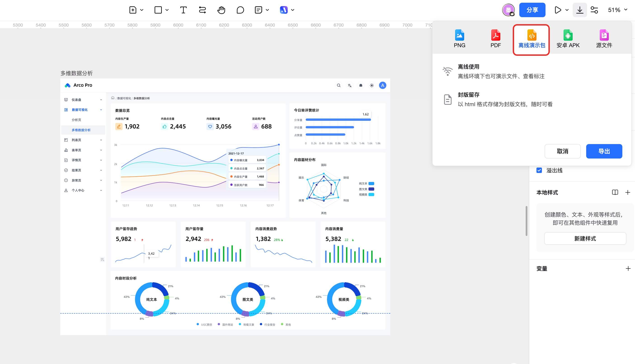Toggle the 溢出线 checkbox
The image size is (635, 364).
click(539, 170)
